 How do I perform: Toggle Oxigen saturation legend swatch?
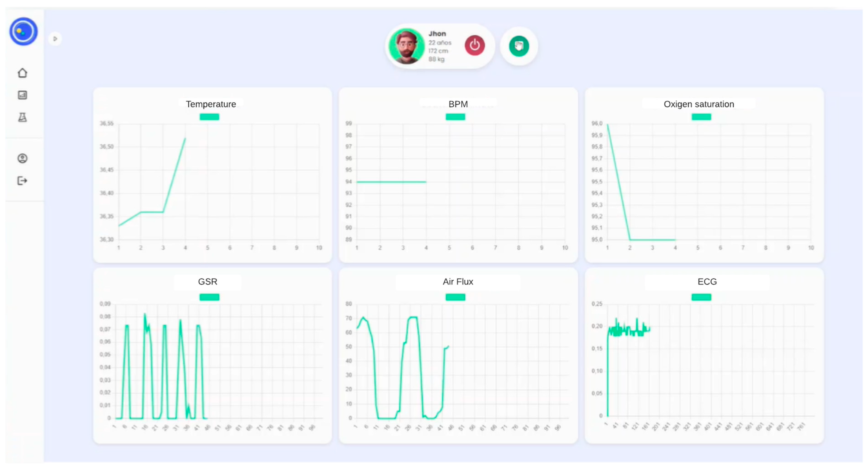click(701, 117)
